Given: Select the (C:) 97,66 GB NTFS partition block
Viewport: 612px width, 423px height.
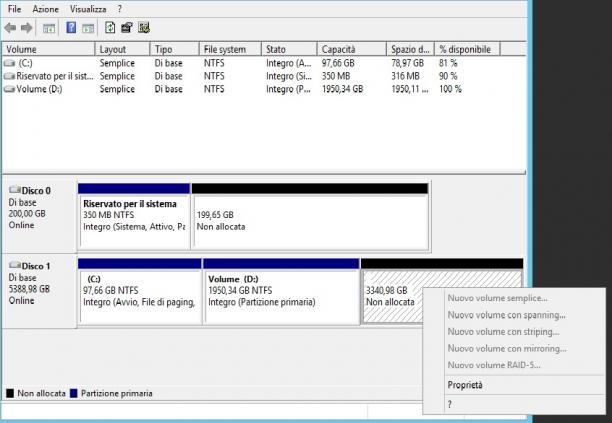Looking at the screenshot, I should click(x=140, y=291).
